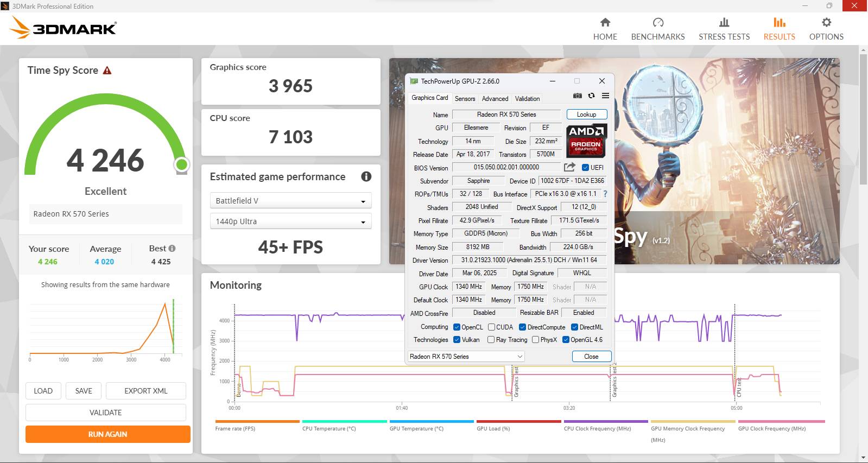Click the Lookup button in GPU-Z
Screen dimensions: 868x463
(x=586, y=115)
